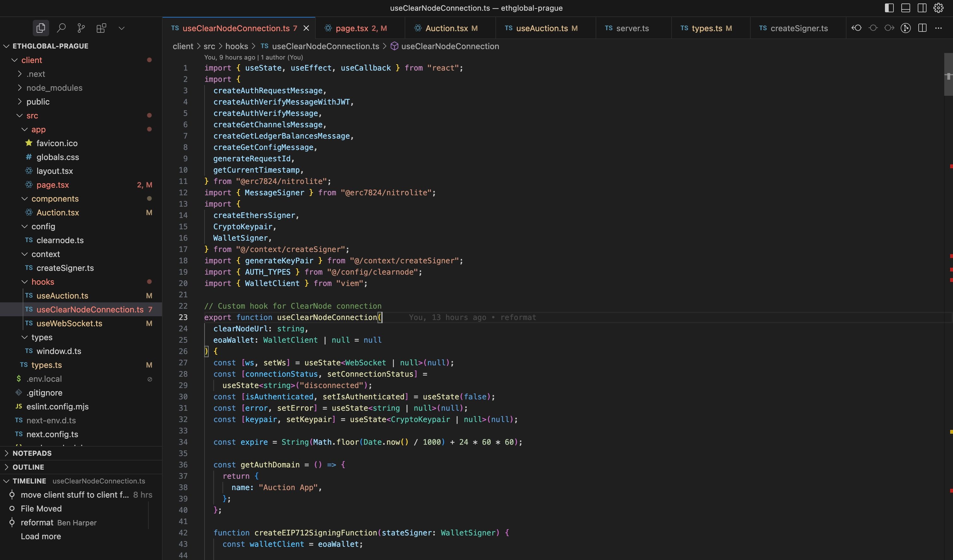This screenshot has height=560, width=953.
Task: Collapse the app folder
Action: (81, 129)
